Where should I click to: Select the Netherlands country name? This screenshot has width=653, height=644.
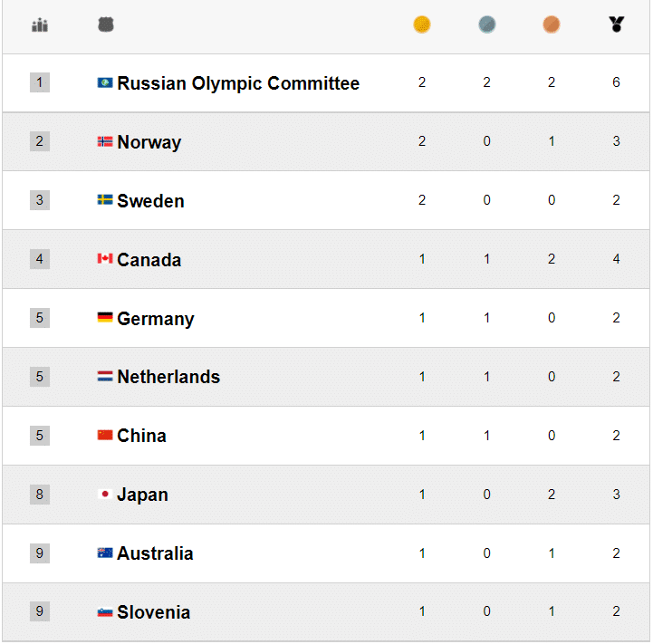[168, 377]
